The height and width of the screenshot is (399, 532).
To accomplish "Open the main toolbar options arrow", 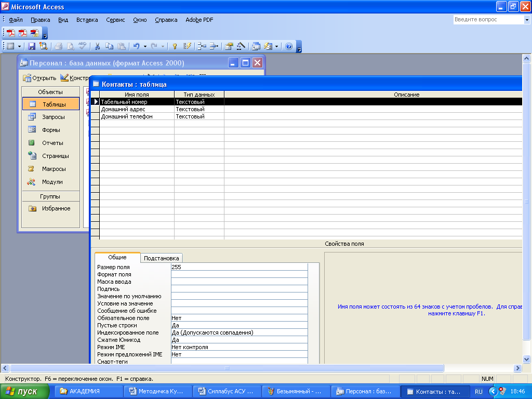I will coord(299,47).
